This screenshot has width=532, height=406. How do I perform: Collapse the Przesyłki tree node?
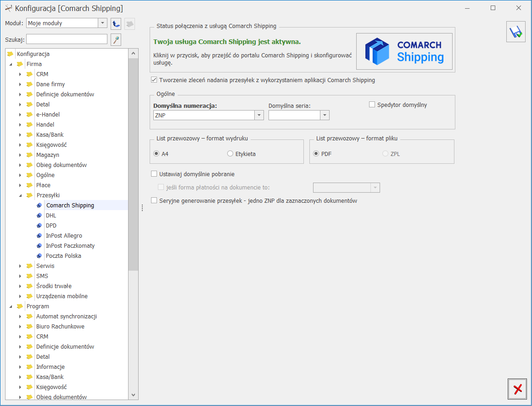20,195
